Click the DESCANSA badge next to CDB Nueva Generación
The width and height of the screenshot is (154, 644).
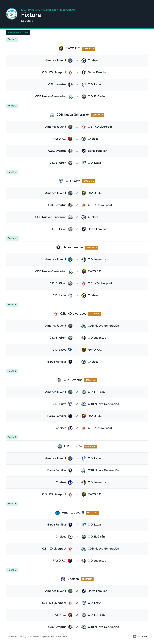pos(98,115)
